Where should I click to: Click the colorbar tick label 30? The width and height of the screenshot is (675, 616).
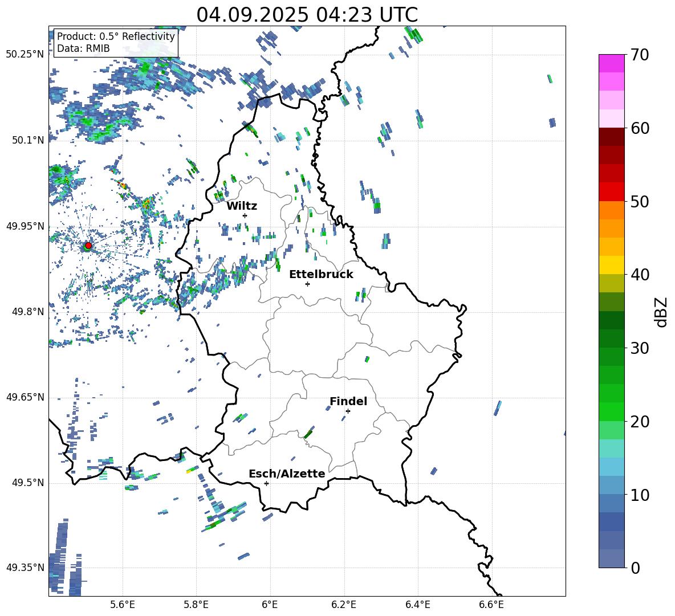coord(640,348)
